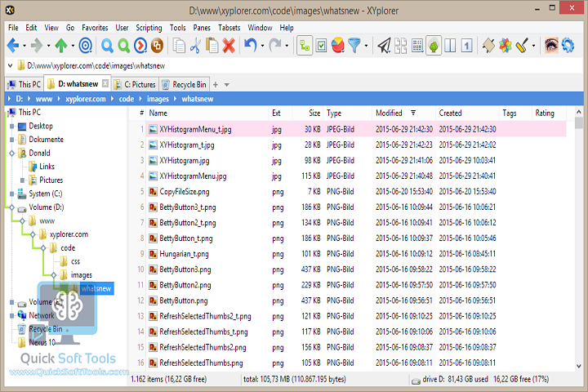The height and width of the screenshot is (392, 588).
Task: Open the File menu
Action: pos(13,28)
